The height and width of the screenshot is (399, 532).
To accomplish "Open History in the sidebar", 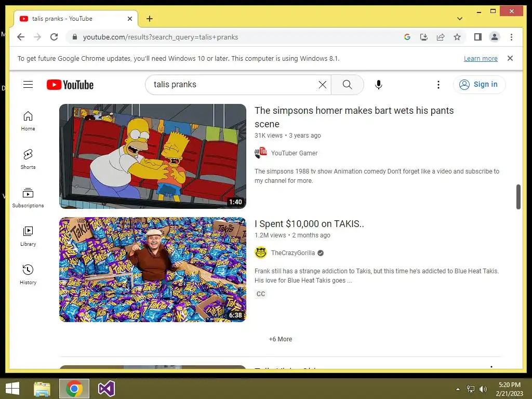I will [28, 274].
